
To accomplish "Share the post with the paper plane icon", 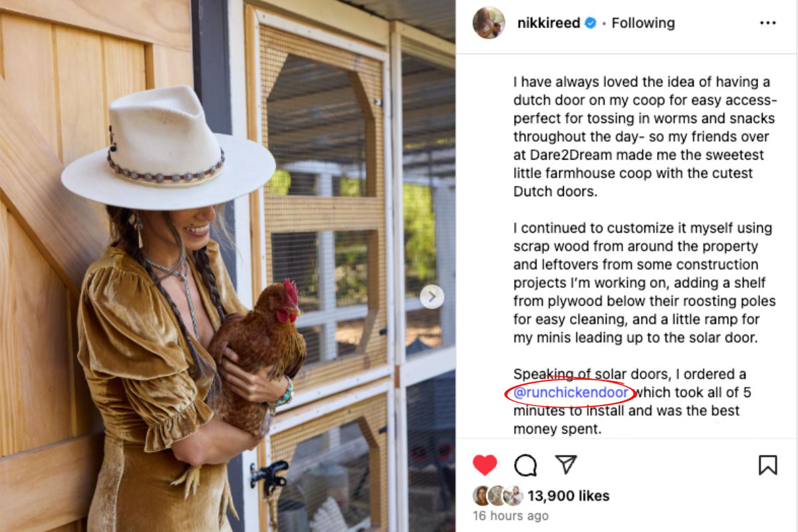I will pos(566,464).
